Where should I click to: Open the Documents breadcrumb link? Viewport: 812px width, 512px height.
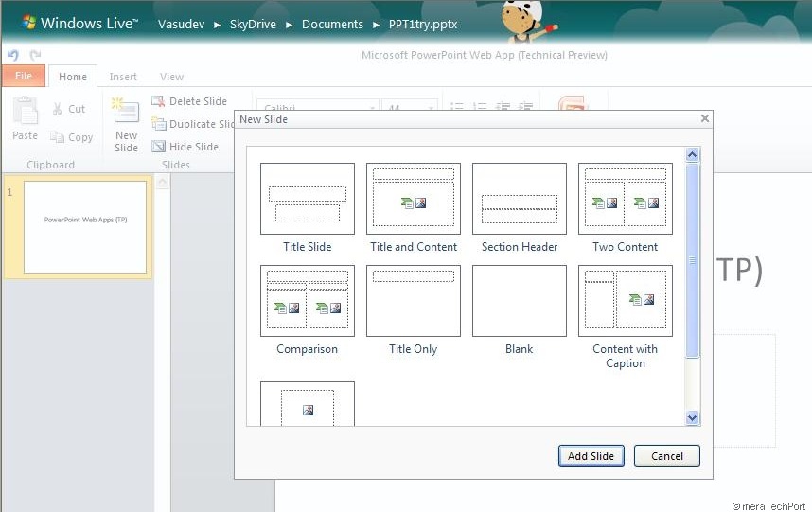click(x=332, y=25)
